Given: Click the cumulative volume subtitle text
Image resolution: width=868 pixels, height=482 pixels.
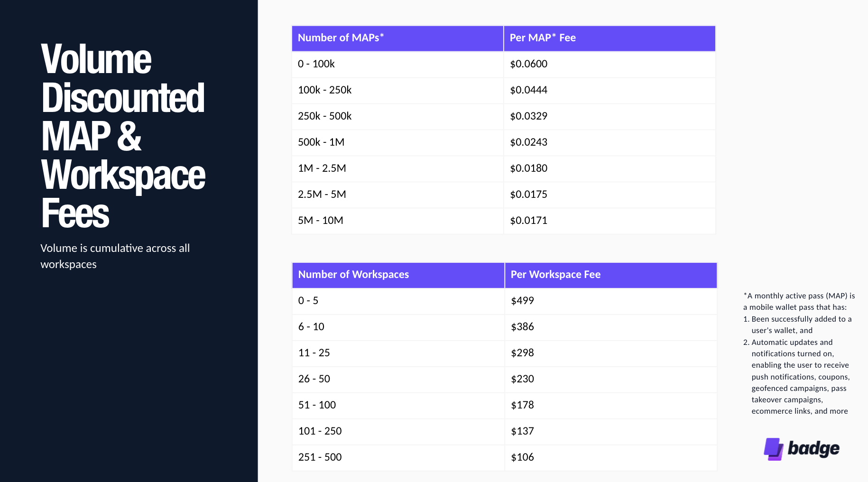Looking at the screenshot, I should (x=115, y=256).
